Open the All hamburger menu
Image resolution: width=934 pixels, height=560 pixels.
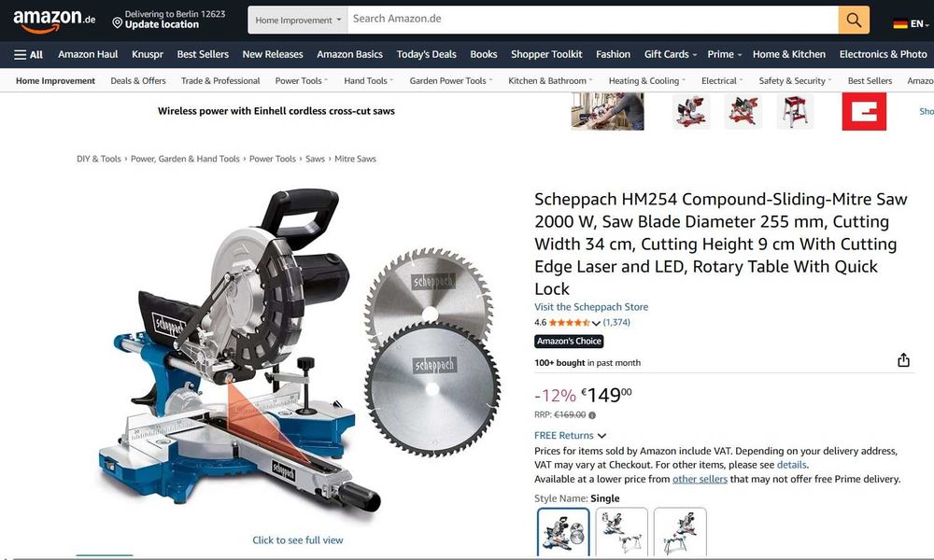(x=28, y=55)
